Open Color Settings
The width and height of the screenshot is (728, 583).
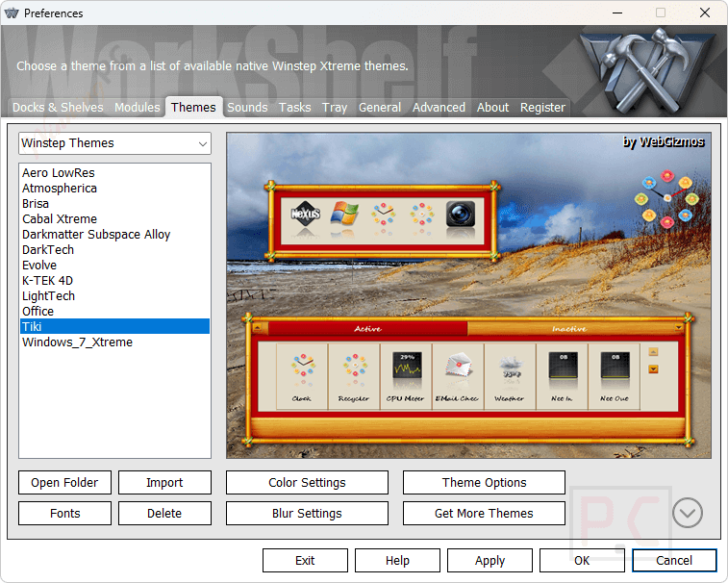point(307,483)
